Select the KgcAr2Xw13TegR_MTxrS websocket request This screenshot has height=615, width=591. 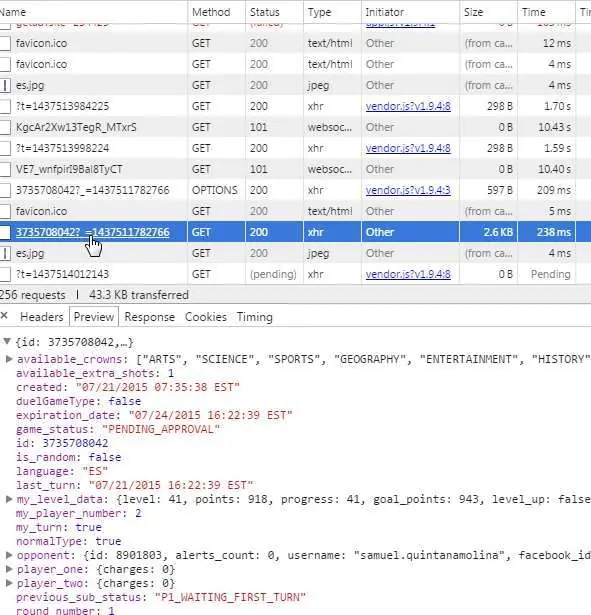[76, 127]
